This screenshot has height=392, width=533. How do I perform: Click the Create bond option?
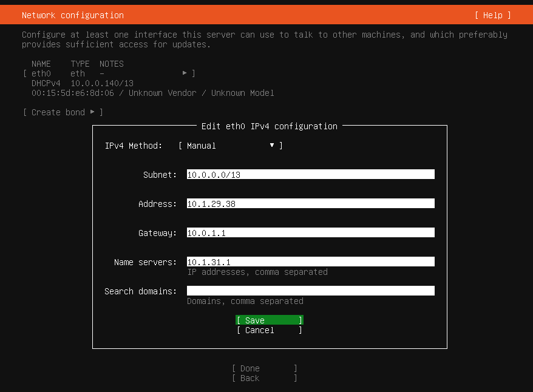tap(58, 112)
